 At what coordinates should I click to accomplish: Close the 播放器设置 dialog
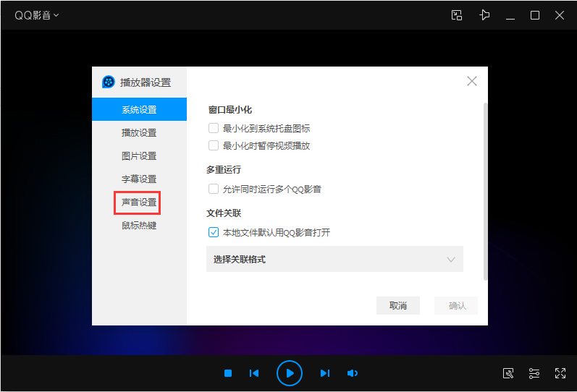472,81
